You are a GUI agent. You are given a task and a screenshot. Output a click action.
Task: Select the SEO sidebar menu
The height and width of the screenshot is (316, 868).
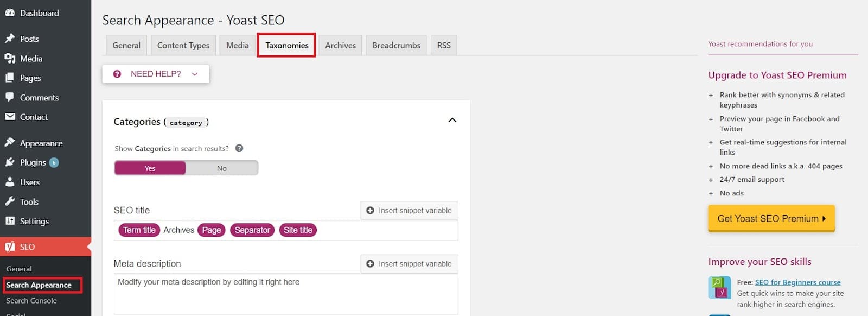click(46, 247)
